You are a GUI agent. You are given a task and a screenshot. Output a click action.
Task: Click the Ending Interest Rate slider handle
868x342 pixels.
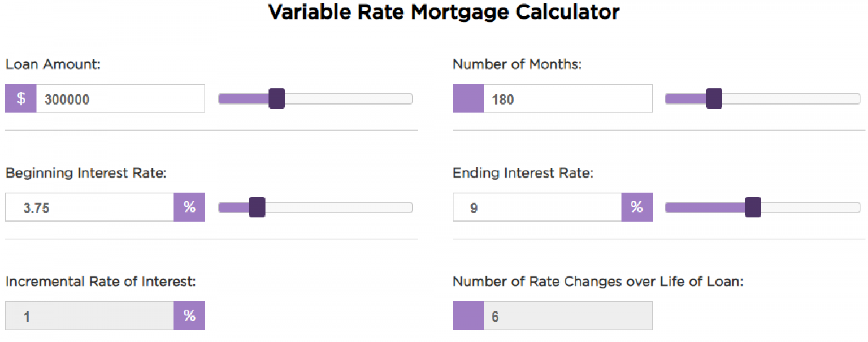click(x=753, y=207)
